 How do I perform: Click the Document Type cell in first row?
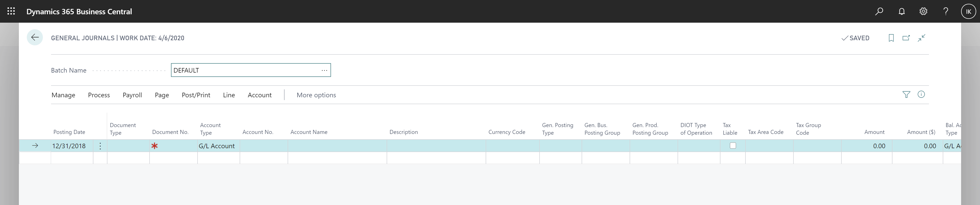(x=128, y=146)
